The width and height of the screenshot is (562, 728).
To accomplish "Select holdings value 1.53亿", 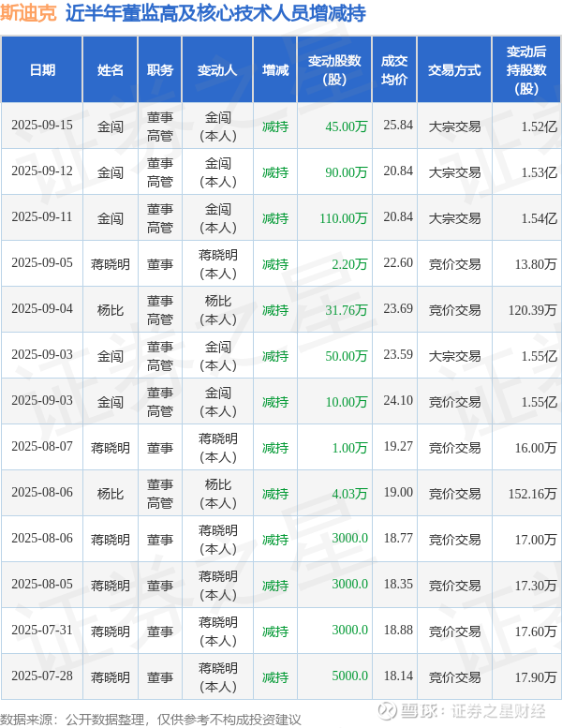I will [539, 172].
